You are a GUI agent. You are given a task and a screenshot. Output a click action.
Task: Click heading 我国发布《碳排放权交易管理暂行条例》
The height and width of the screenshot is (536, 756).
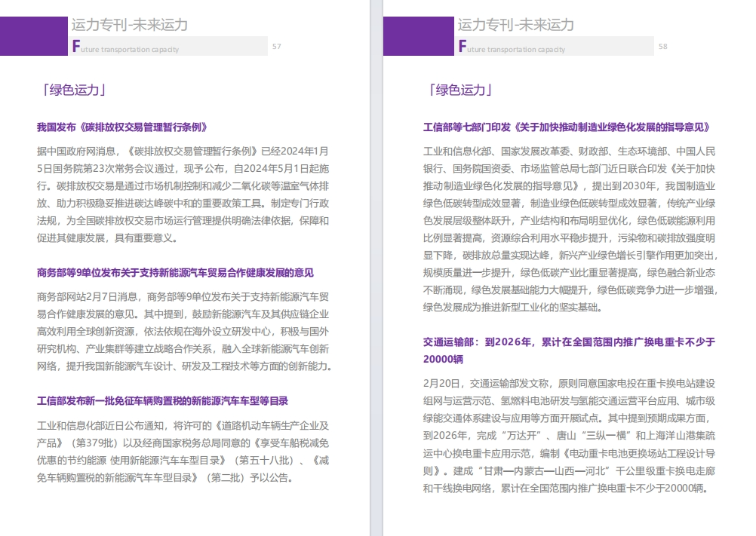[122, 127]
